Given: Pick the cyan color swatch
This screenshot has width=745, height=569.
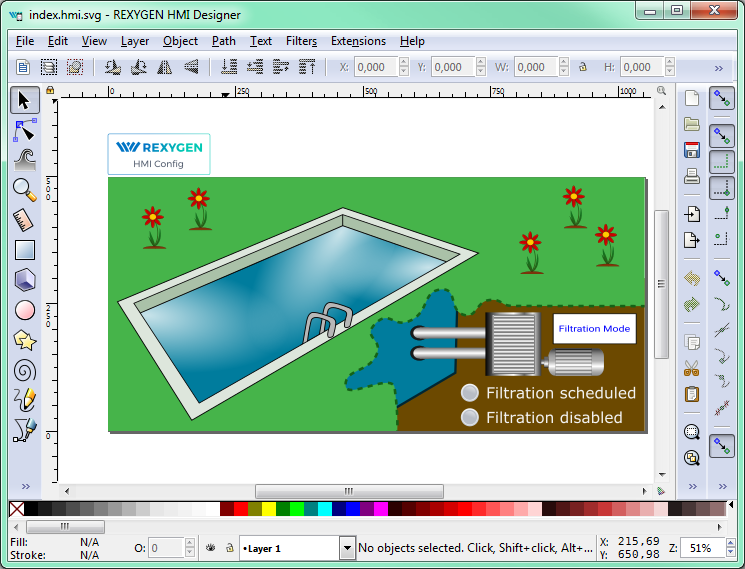Looking at the screenshot, I should [325, 509].
